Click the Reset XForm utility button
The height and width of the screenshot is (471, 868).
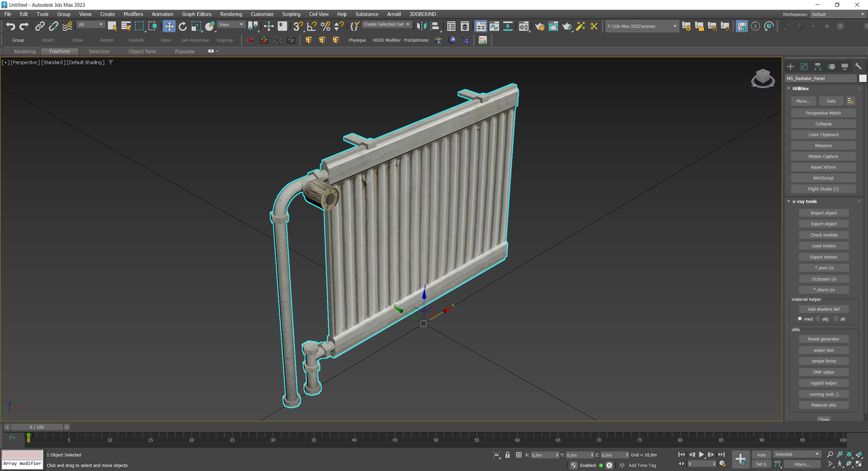[x=823, y=167]
